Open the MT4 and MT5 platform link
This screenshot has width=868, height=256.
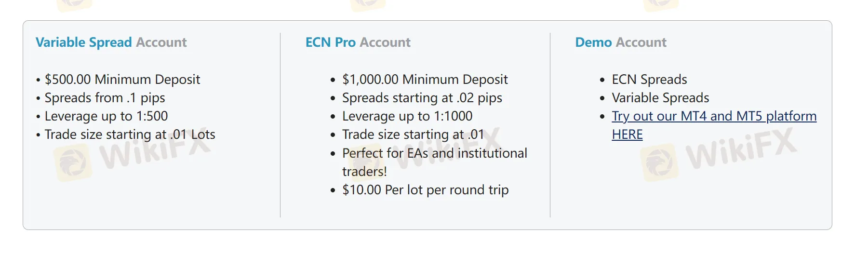click(714, 116)
